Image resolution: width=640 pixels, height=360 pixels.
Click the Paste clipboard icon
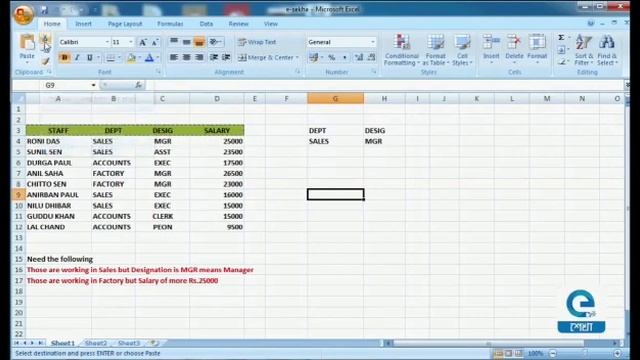(27, 42)
